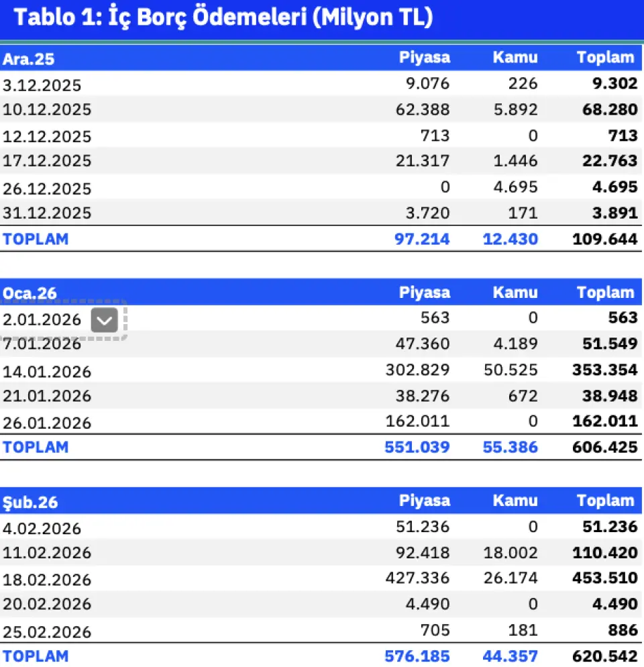Click the Piyasa value 62.388
This screenshot has width=644, height=667.
tap(424, 109)
